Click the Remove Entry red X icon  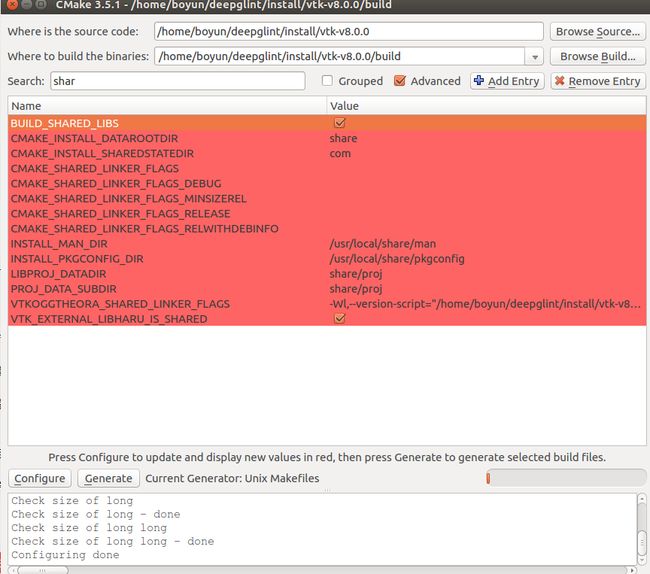tap(560, 80)
